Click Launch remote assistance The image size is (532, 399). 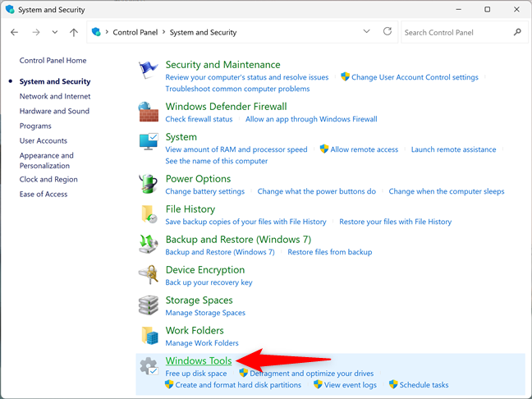coord(453,149)
